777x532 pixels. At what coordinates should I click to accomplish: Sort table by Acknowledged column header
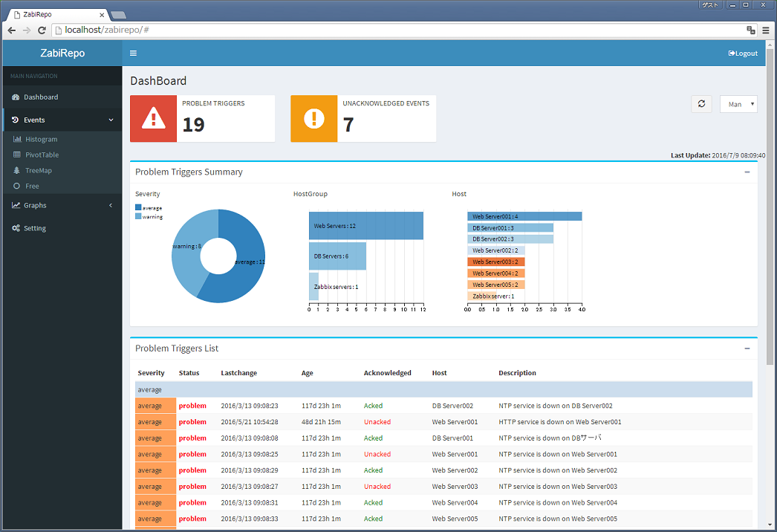[388, 373]
